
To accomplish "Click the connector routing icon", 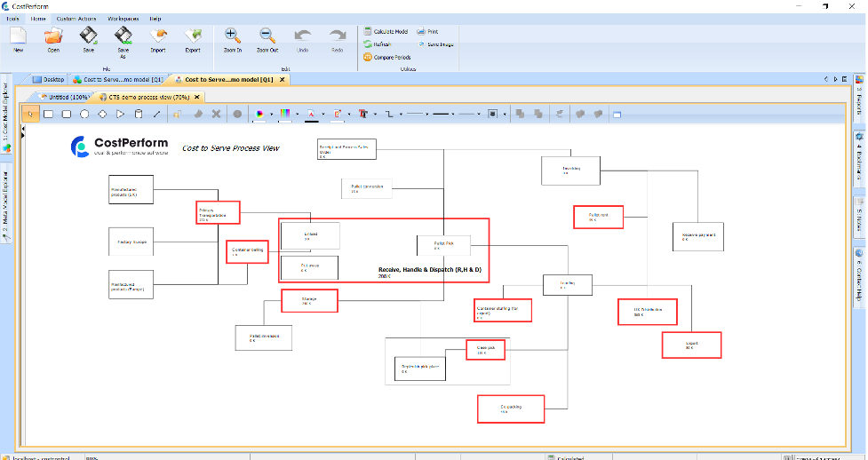I will click(x=389, y=114).
